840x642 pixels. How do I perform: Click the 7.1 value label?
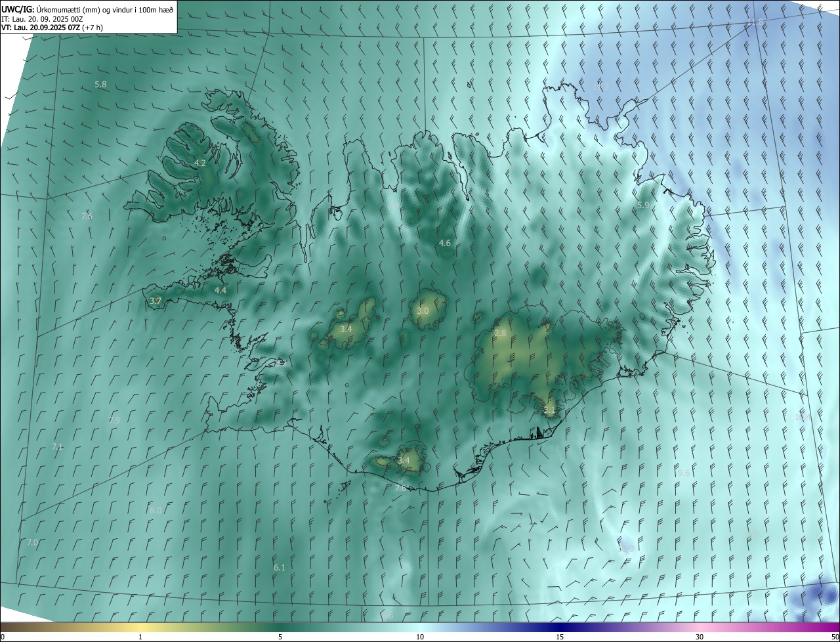(57, 447)
